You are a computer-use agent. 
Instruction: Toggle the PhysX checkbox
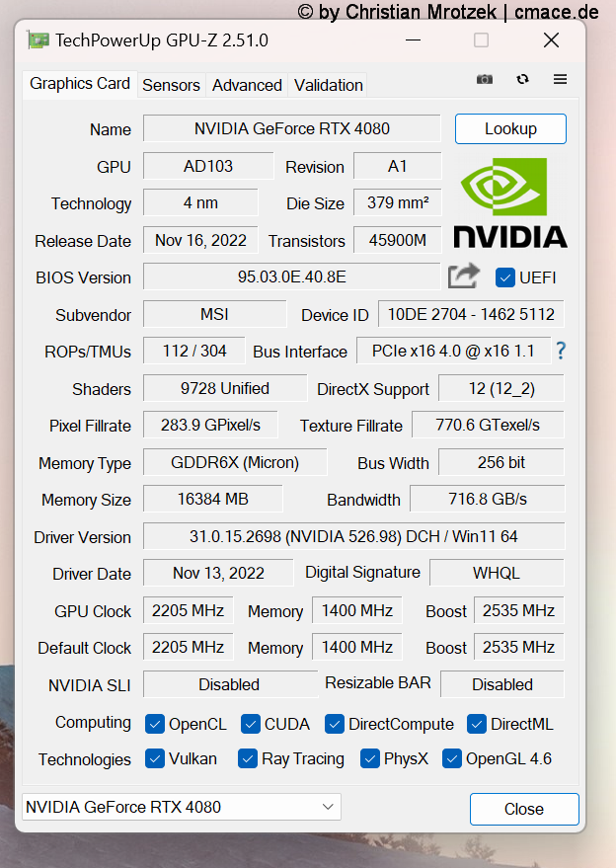click(x=370, y=758)
